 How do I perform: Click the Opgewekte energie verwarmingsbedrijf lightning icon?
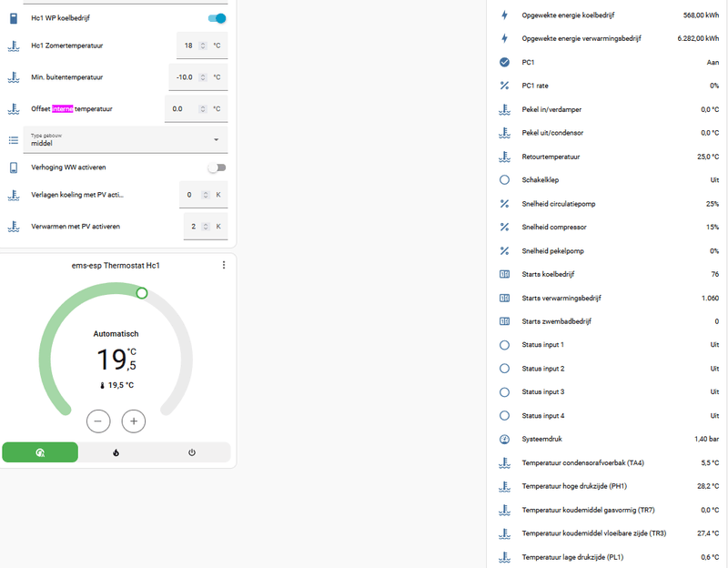(504, 38)
